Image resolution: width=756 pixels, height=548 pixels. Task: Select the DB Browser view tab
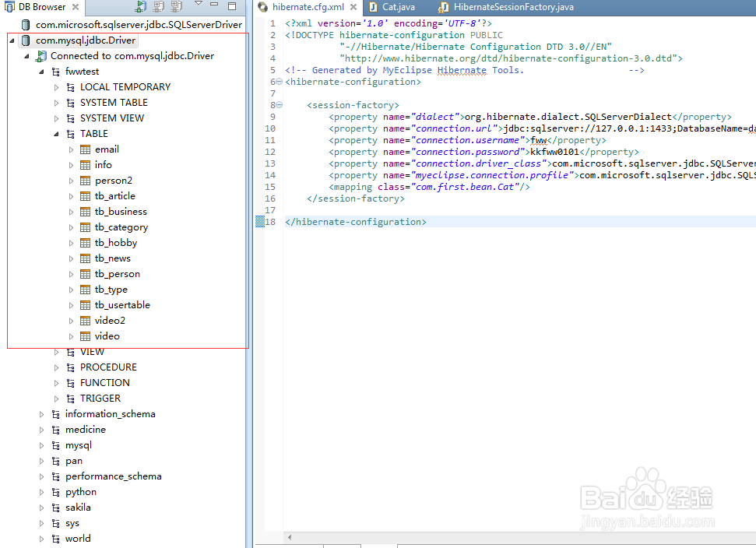click(x=42, y=7)
